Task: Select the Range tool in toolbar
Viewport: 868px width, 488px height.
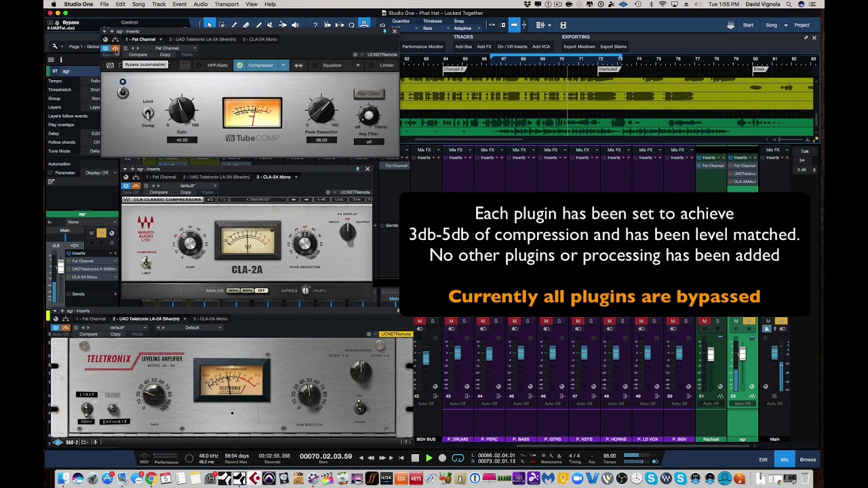Action: [x=222, y=25]
